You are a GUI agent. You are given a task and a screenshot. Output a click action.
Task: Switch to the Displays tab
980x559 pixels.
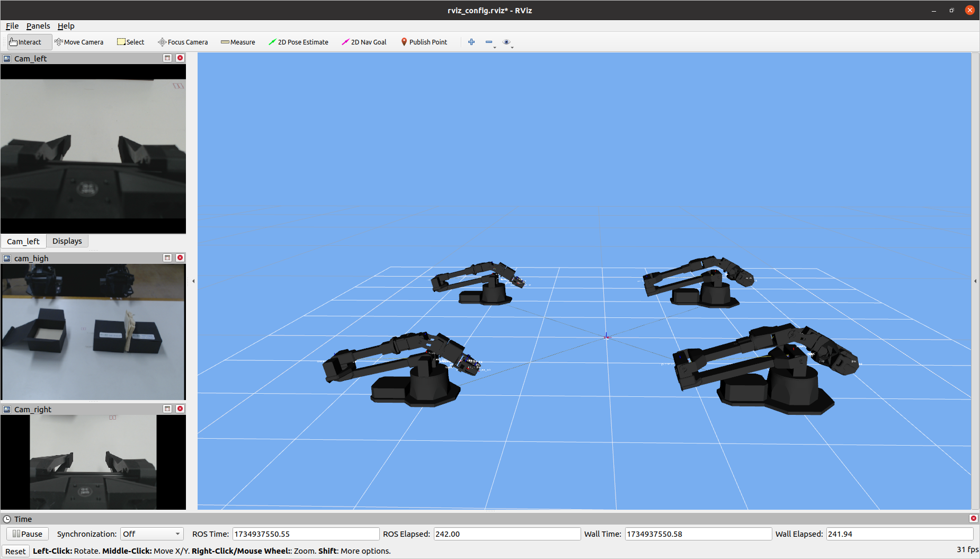[67, 241]
